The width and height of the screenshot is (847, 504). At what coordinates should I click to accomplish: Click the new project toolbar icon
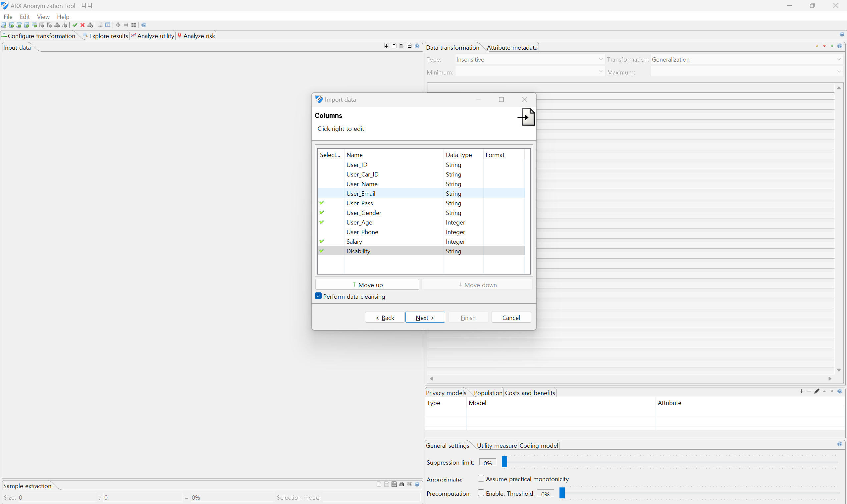coord(4,25)
